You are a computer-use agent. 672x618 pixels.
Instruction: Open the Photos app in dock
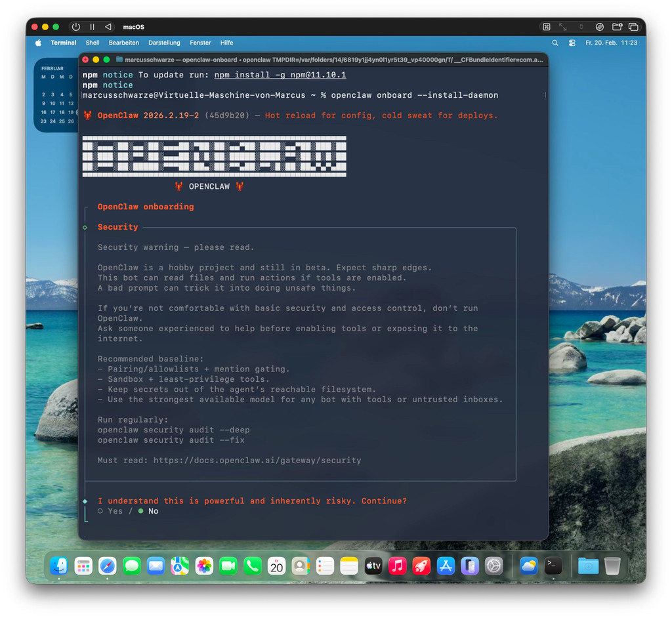pyautogui.click(x=204, y=566)
